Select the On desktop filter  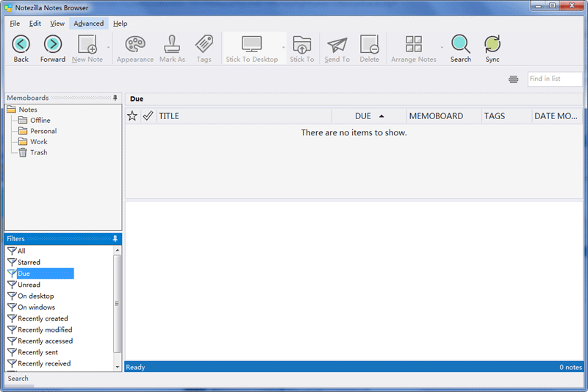click(35, 296)
